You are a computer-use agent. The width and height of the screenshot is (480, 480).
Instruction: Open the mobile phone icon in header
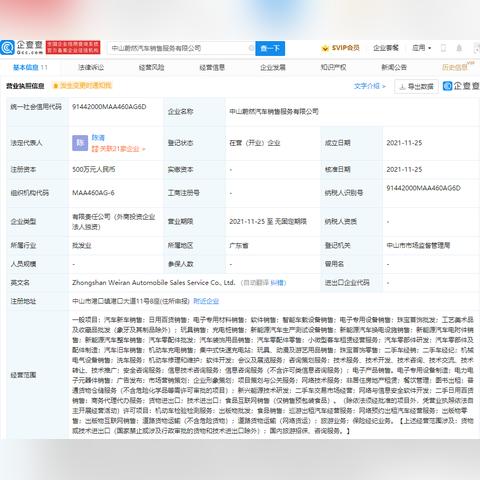pyautogui.click(x=443, y=48)
